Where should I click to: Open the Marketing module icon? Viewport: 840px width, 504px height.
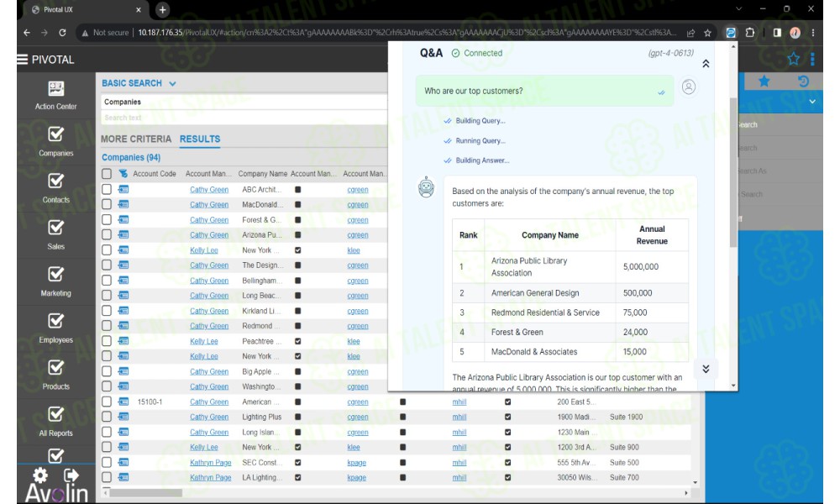[55, 274]
